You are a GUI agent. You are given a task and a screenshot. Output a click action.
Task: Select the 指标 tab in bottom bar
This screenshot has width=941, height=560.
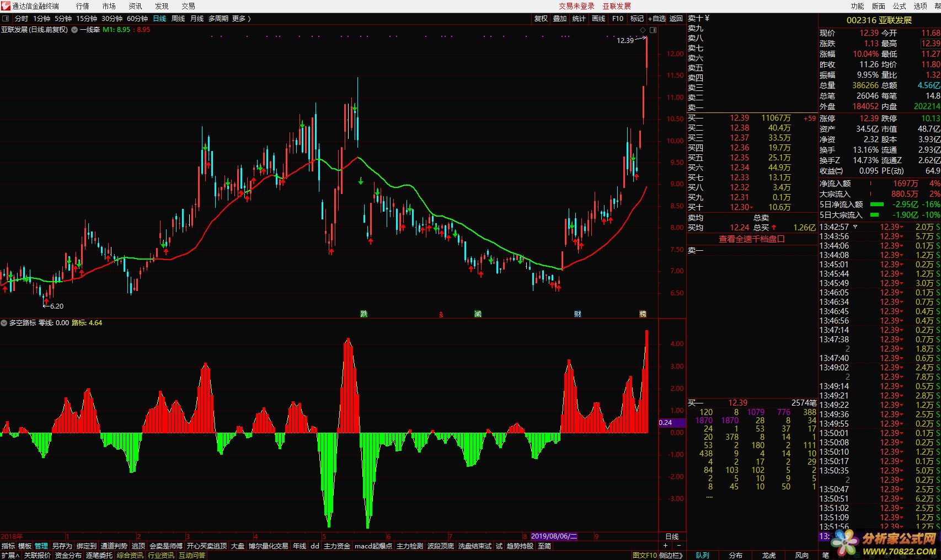coord(8,546)
